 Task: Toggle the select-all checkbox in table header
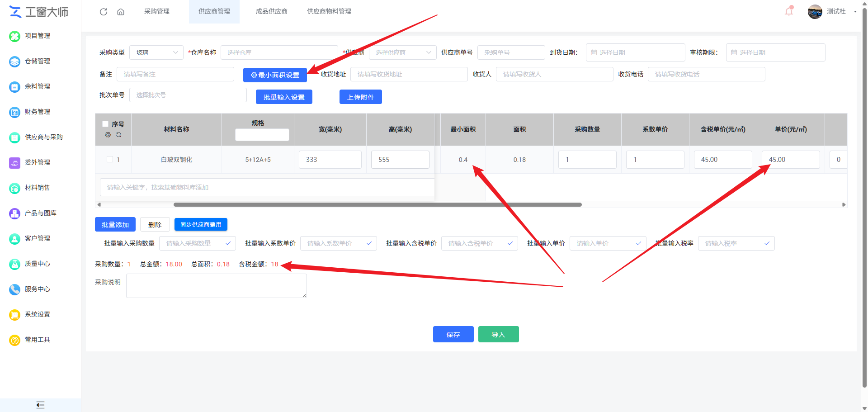[105, 124]
